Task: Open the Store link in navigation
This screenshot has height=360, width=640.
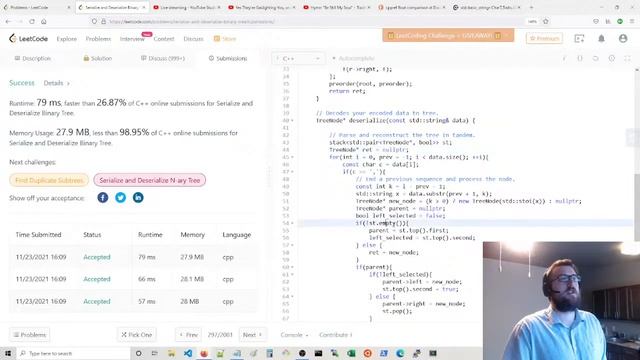Action: pos(225,39)
